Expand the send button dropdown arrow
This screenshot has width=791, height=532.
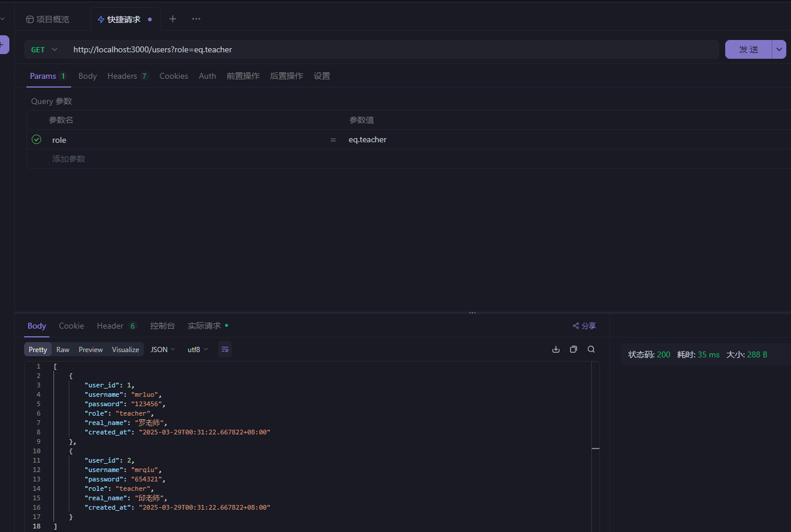(x=779, y=49)
